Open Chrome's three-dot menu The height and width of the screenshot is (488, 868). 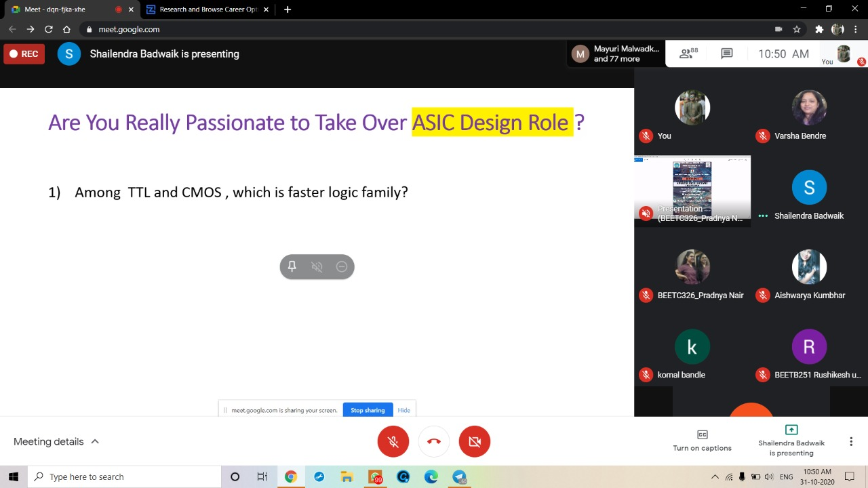(x=856, y=29)
